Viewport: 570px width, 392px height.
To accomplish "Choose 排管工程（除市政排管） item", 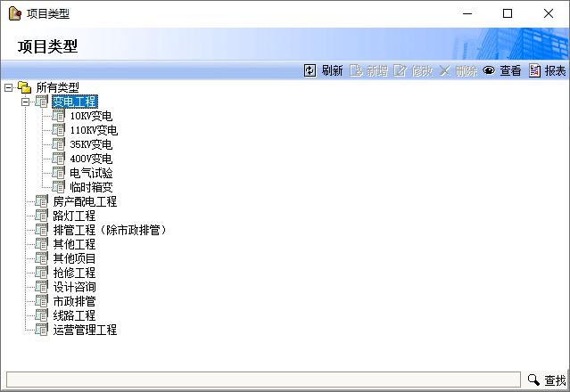I will [112, 230].
